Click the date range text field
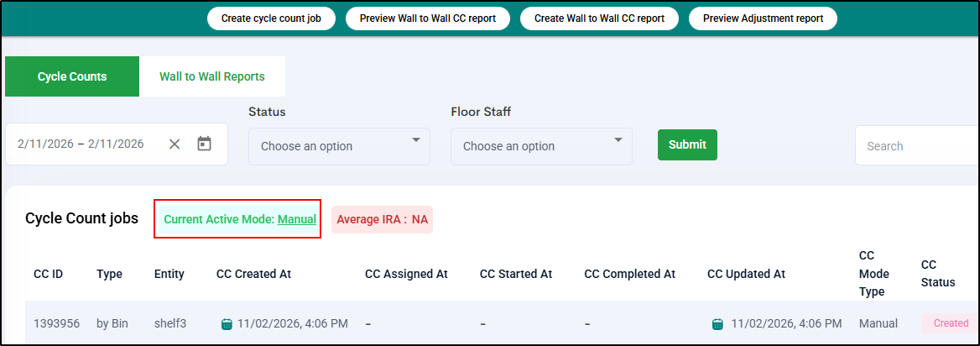This screenshot has width=980, height=346. [x=81, y=144]
